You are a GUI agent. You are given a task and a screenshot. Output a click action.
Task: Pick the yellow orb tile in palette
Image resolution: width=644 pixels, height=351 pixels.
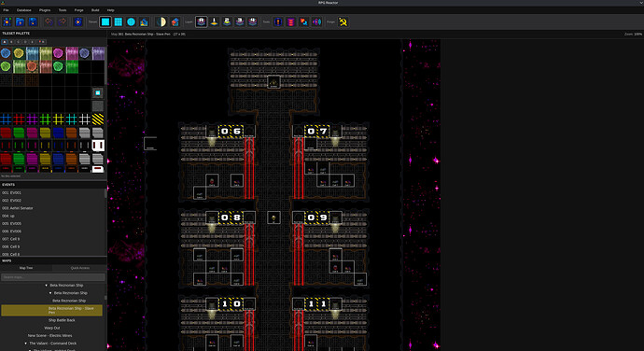19,53
